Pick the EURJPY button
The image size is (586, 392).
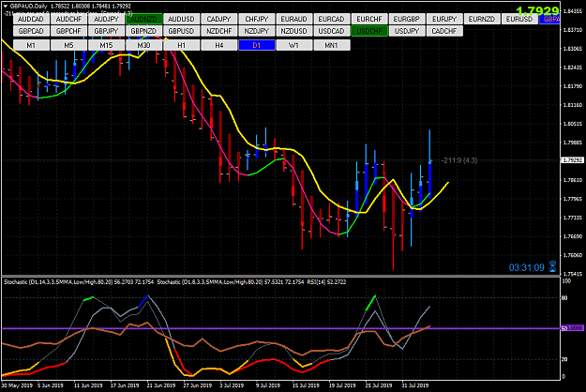[x=444, y=19]
